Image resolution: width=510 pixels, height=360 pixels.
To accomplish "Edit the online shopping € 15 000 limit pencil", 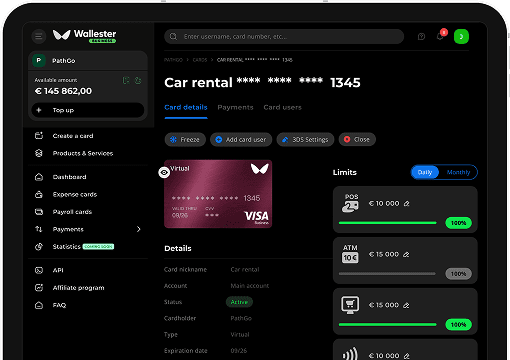I will tap(406, 305).
